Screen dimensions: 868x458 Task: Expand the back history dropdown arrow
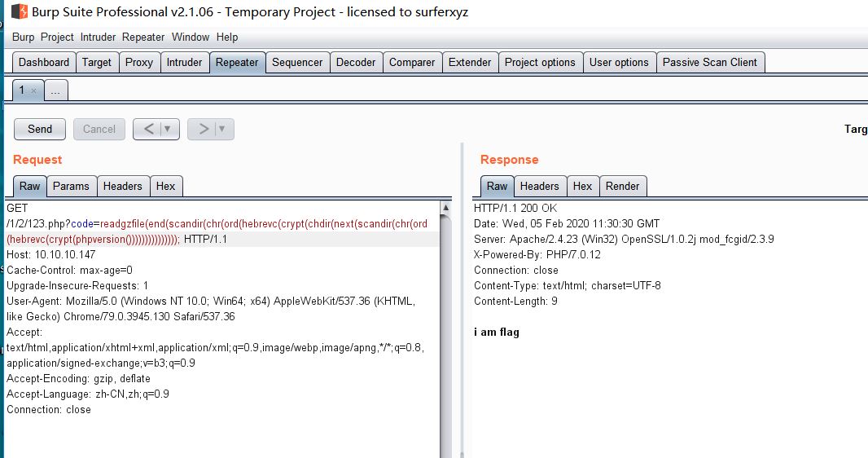pyautogui.click(x=168, y=129)
